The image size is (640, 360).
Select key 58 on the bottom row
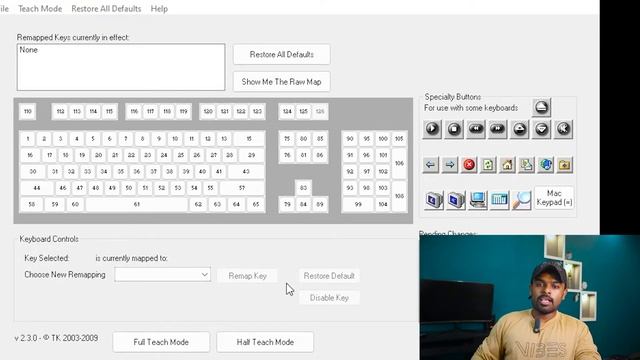point(31,204)
